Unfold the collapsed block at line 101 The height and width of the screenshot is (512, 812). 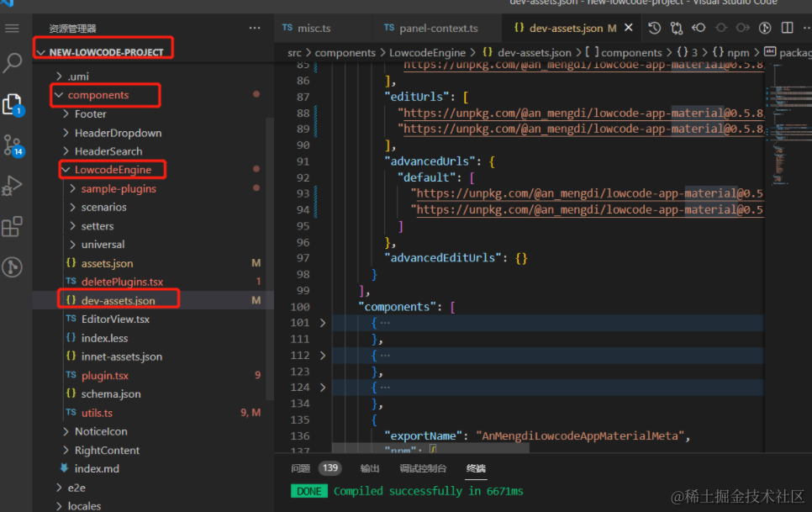click(x=323, y=323)
